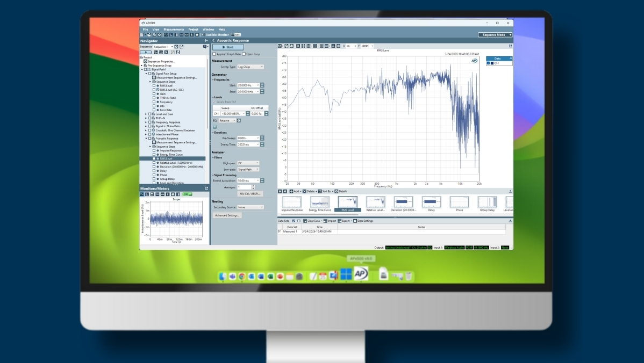644x363 pixels.
Task: Select the Scope icon in Monitors/Meters toolbar
Action: point(142,194)
